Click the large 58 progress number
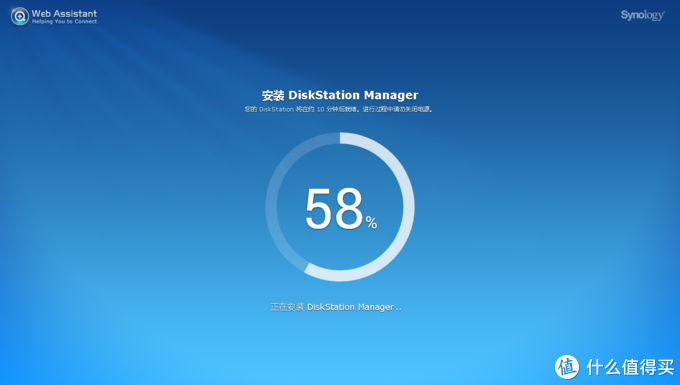This screenshot has width=680, height=385. point(334,209)
